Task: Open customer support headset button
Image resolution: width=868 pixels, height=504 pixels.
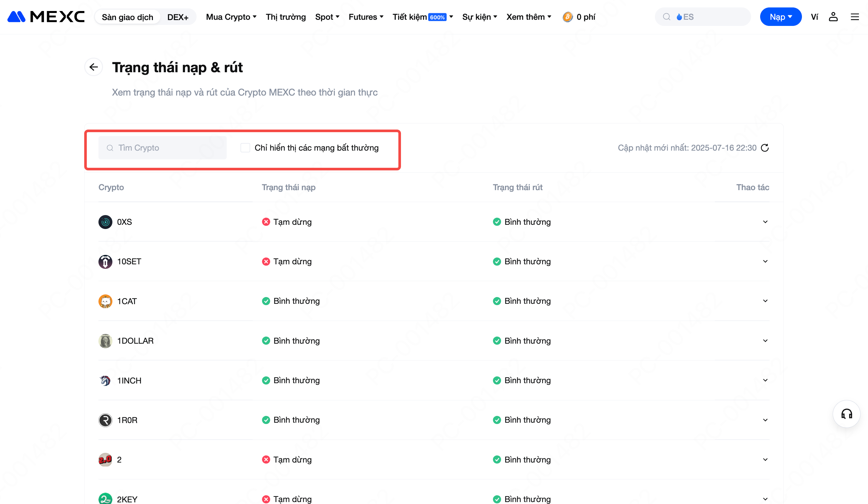Action: (847, 414)
